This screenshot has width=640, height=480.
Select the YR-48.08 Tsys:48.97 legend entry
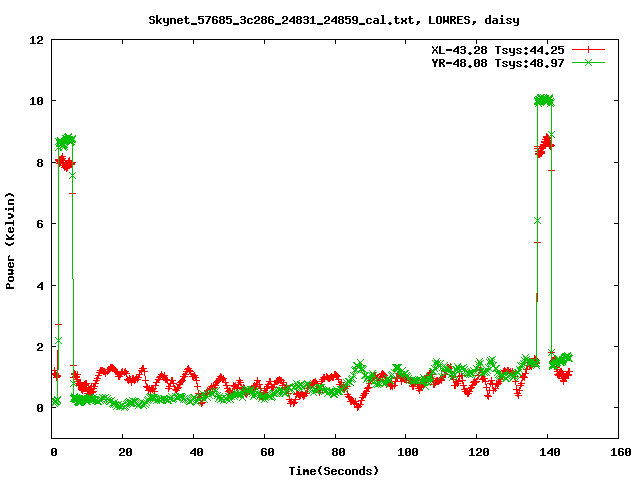tap(498, 63)
